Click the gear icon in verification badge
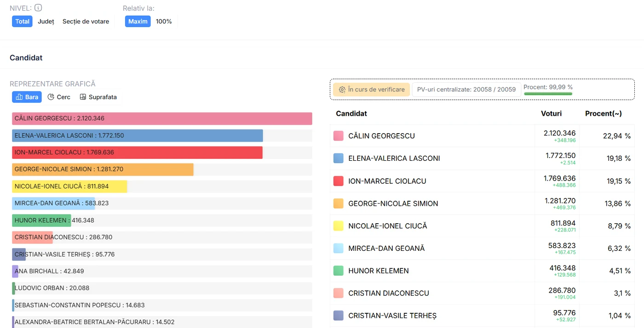This screenshot has height=328, width=644. [x=342, y=90]
